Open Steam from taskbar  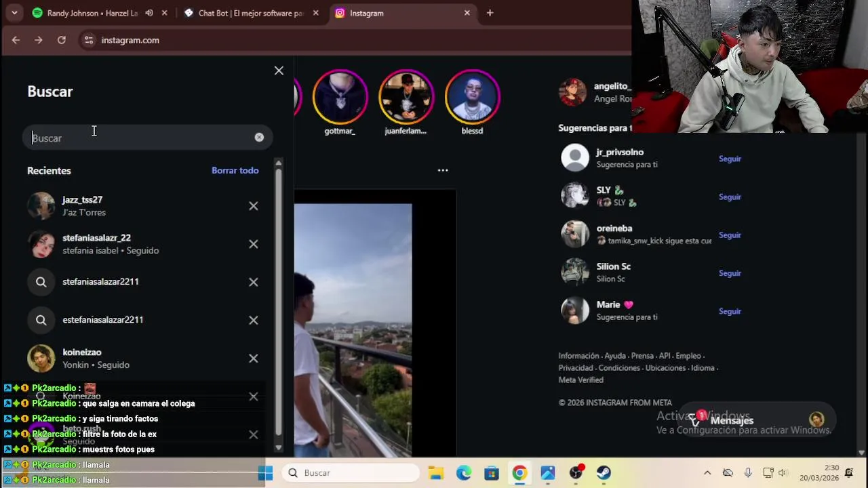(x=604, y=473)
